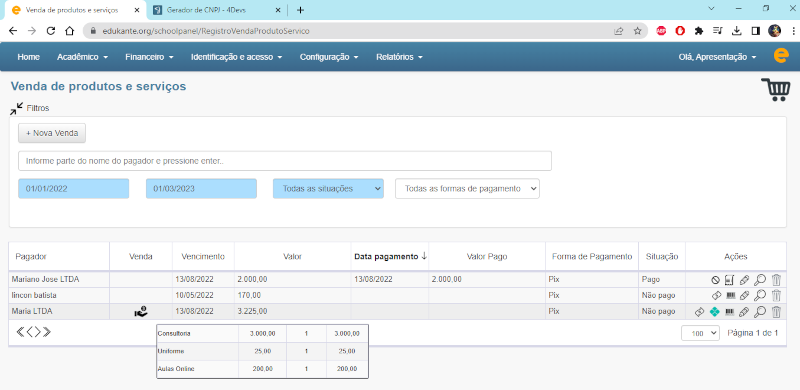Delete the Mariano Jose LTDA sale
This screenshot has width=800, height=390.
pyautogui.click(x=776, y=280)
